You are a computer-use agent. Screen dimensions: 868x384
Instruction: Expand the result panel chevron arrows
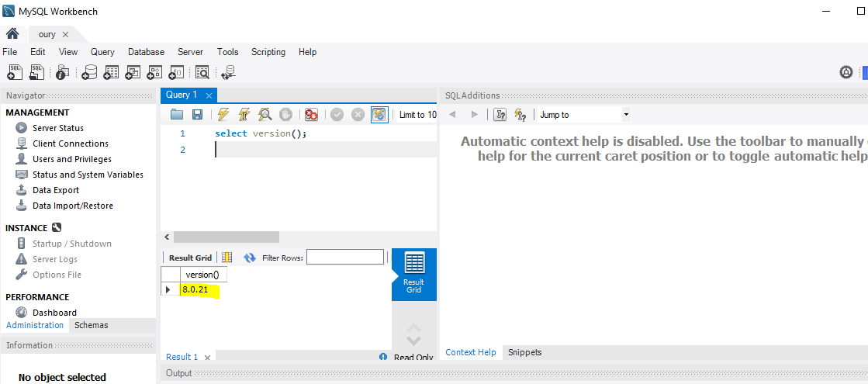coord(413,334)
